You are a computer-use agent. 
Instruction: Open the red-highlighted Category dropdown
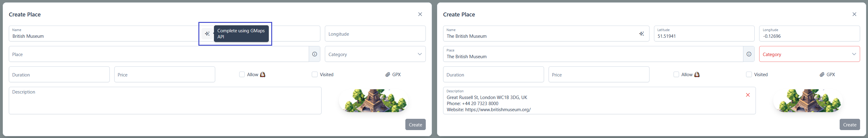coord(809,54)
